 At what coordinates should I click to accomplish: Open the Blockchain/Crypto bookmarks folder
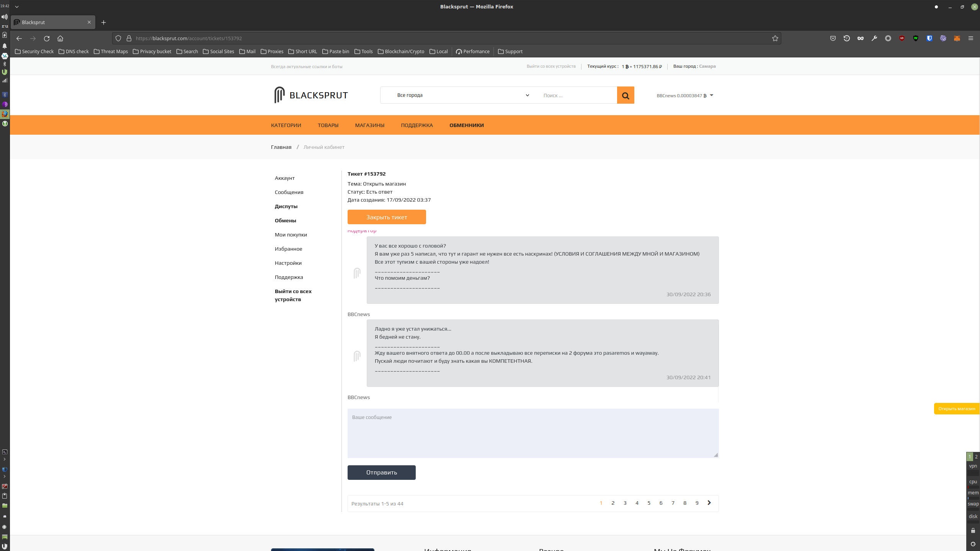(x=401, y=51)
